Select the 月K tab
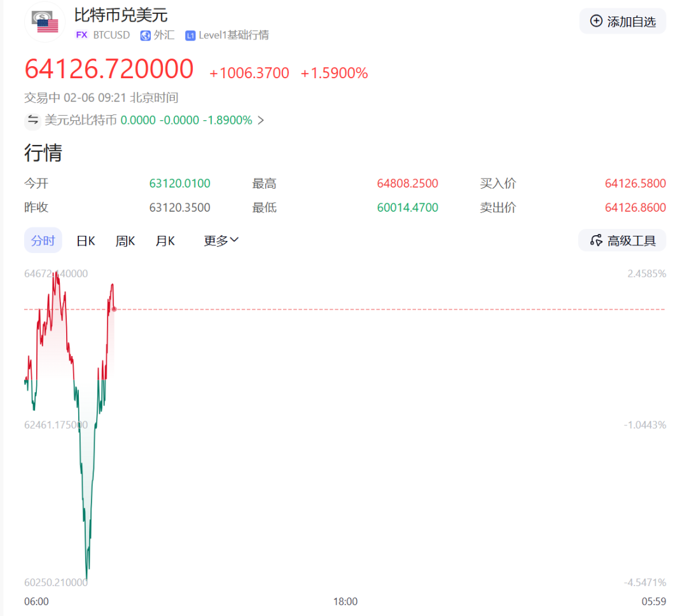The width and height of the screenshot is (687, 616). tap(165, 240)
